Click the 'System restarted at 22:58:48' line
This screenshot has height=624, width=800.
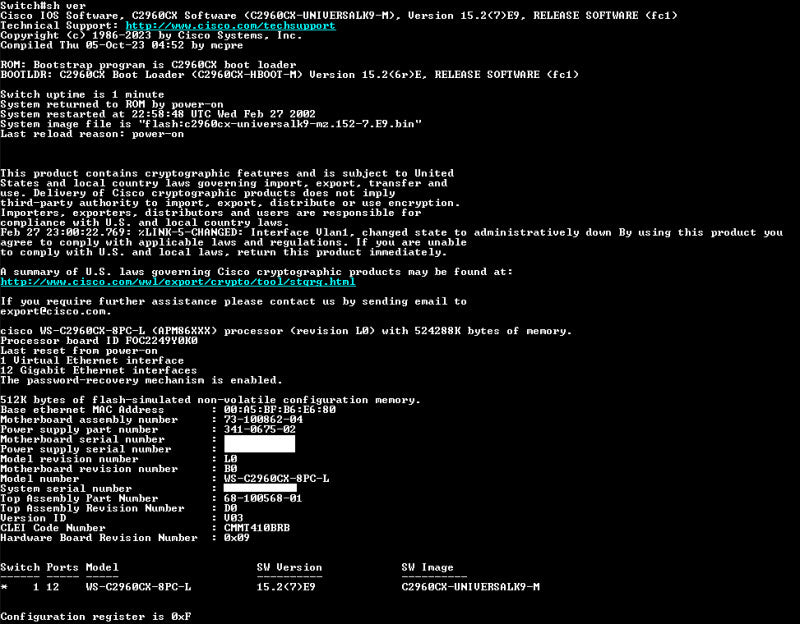coord(158,114)
